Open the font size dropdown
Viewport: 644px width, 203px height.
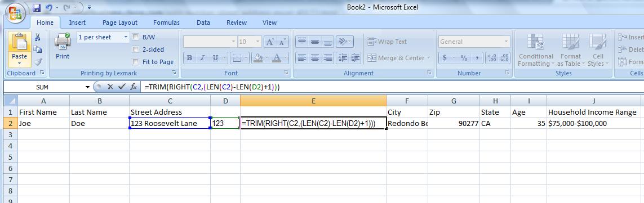pos(258,42)
